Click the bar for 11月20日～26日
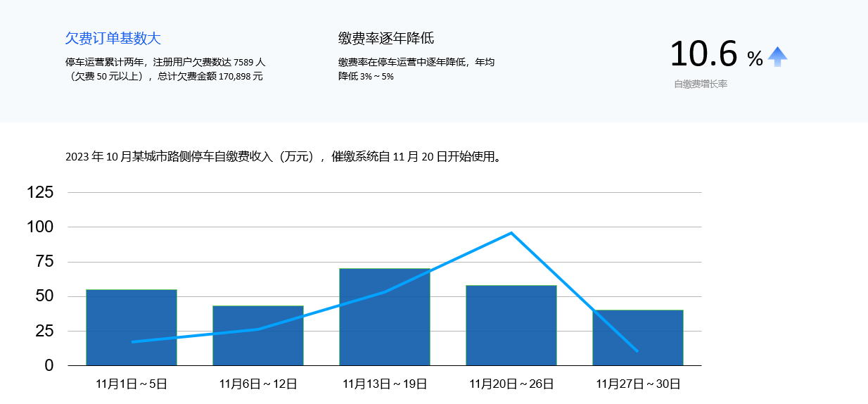The height and width of the screenshot is (404, 868). pos(511,325)
